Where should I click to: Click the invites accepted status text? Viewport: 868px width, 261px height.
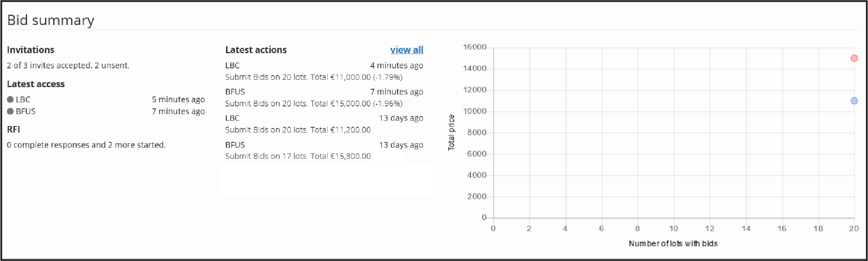[x=68, y=65]
